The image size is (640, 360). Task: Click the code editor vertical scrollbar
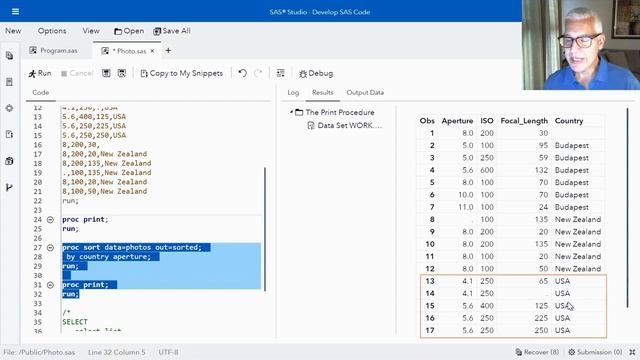tap(265, 229)
